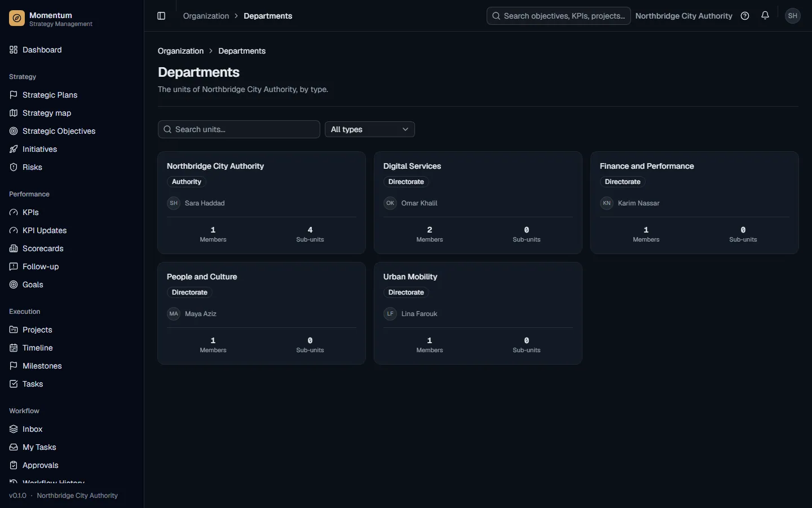Click the Maya Aziz lead name
Screen dimensions: 812x508
(201, 314)
